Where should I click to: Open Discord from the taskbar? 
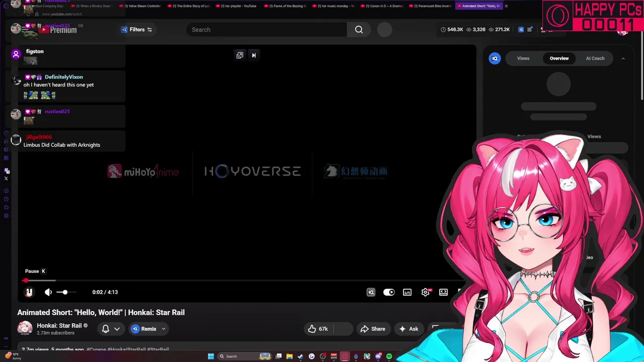coord(378,356)
